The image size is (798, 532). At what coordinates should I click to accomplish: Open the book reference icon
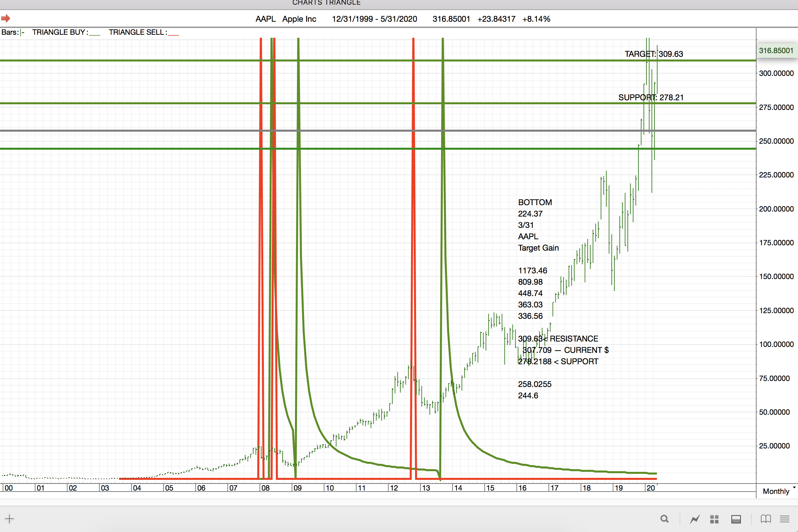coord(766,519)
